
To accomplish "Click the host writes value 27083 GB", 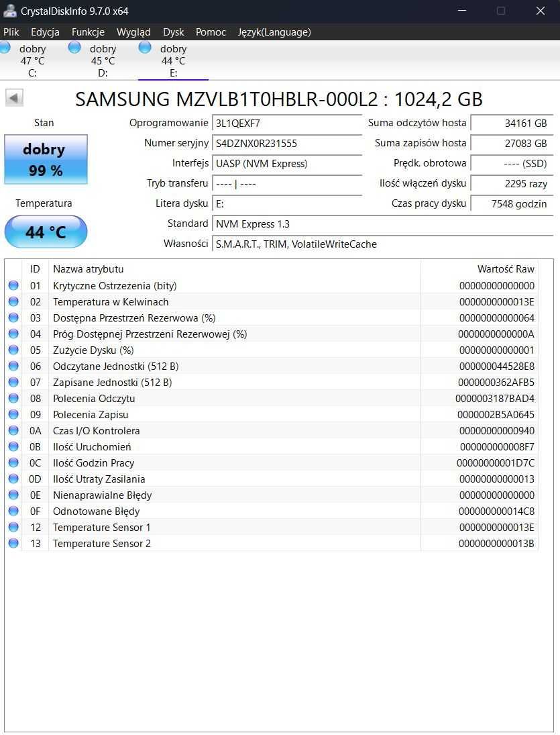I will [x=512, y=144].
